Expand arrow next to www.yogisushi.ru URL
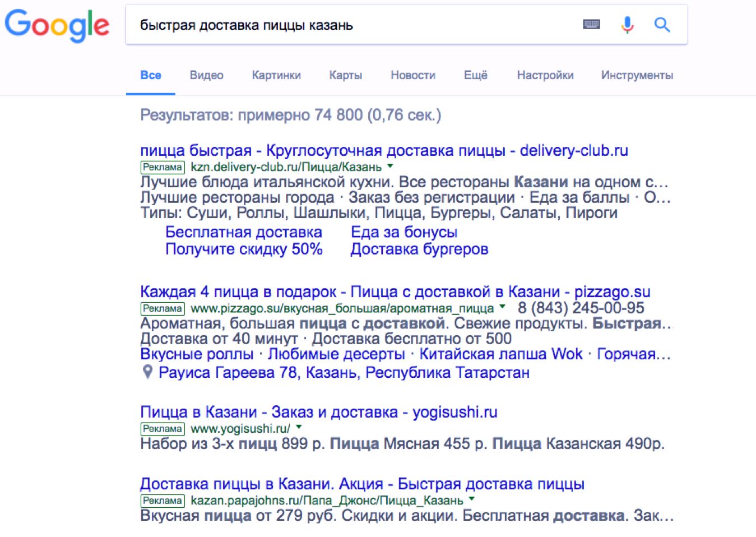Image resolution: width=756 pixels, height=537 pixels. [299, 428]
